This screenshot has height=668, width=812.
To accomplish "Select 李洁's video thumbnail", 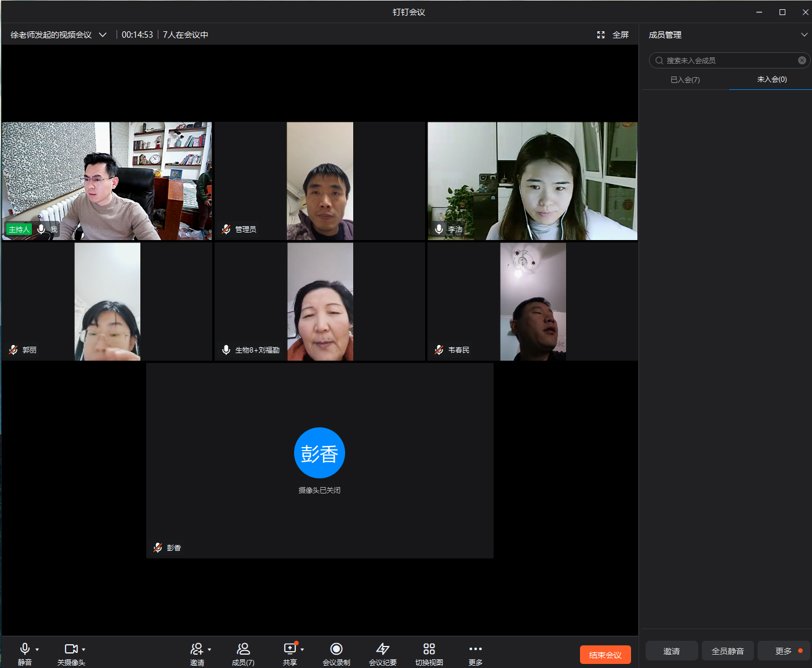I will coord(532,181).
